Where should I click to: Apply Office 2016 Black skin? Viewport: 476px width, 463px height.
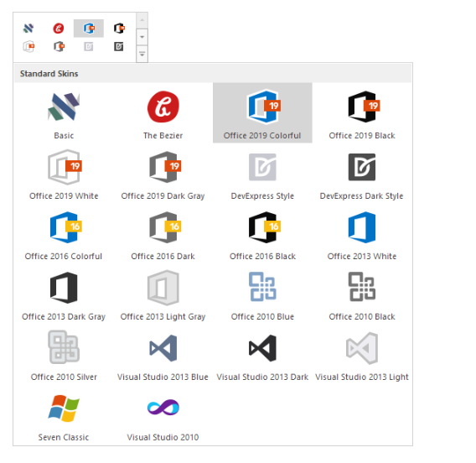[x=262, y=234]
